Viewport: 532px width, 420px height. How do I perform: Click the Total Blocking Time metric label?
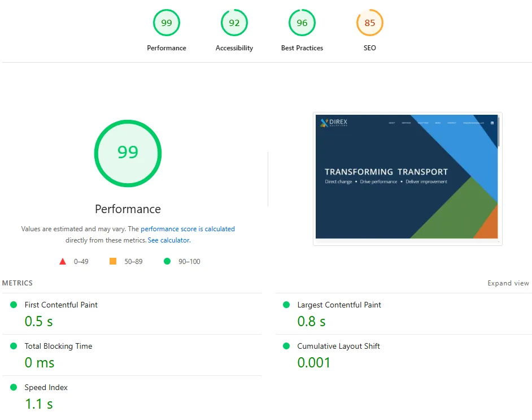(x=58, y=347)
